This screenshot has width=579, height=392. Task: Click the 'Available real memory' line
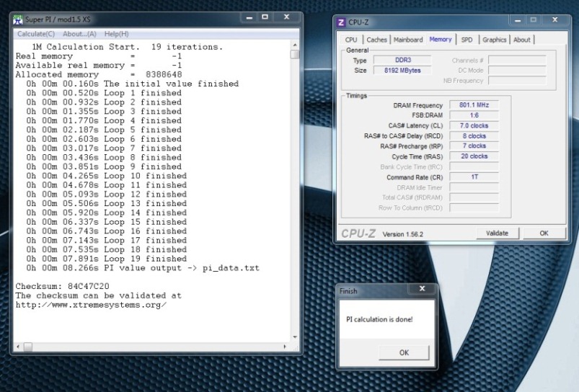99,66
